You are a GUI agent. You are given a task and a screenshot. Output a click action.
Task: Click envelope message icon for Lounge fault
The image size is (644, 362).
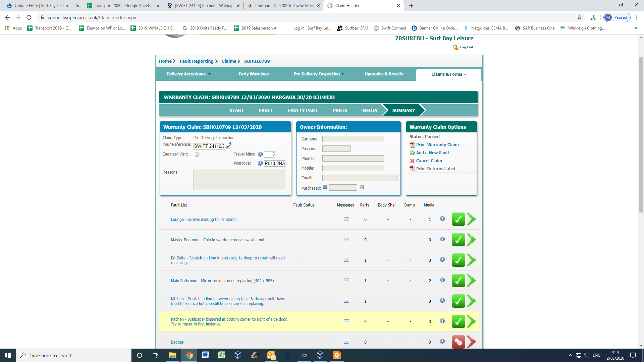click(346, 219)
